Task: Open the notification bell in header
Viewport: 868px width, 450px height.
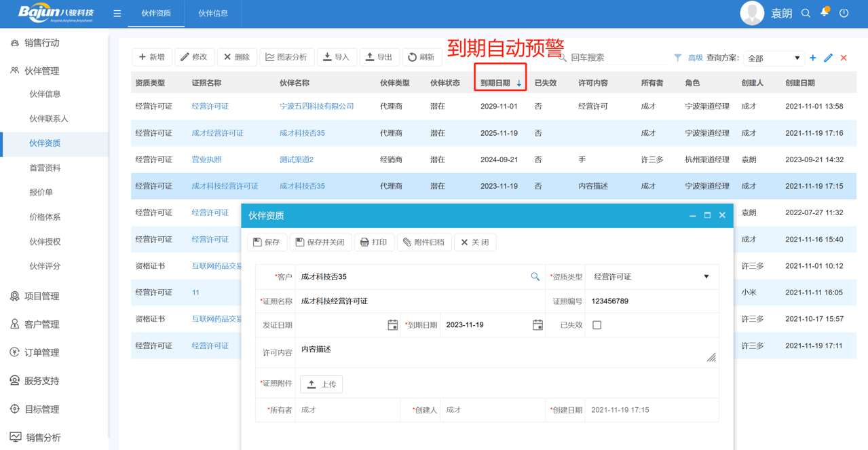Action: (825, 13)
